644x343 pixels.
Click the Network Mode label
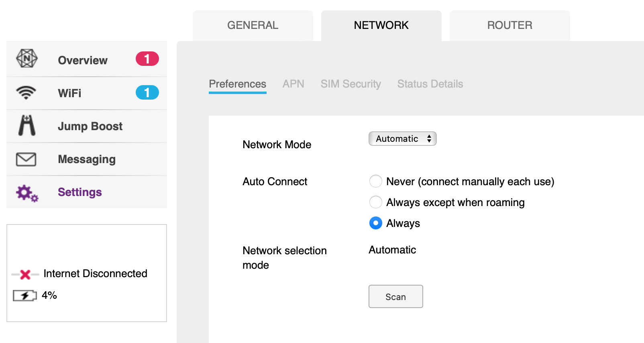[x=277, y=145]
